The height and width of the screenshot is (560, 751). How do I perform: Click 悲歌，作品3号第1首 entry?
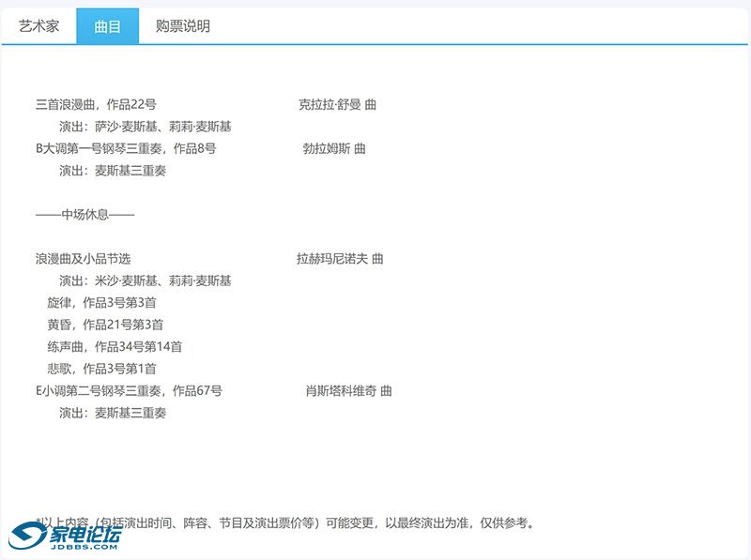pos(102,369)
